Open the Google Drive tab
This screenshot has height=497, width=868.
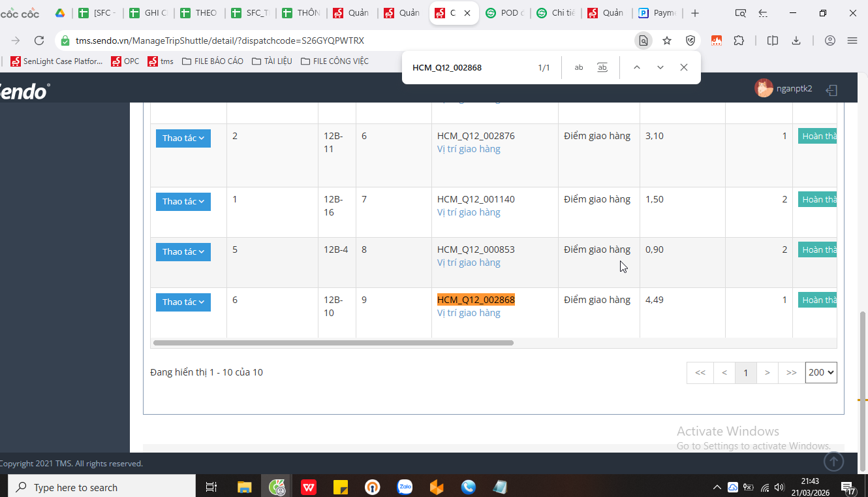(59, 13)
